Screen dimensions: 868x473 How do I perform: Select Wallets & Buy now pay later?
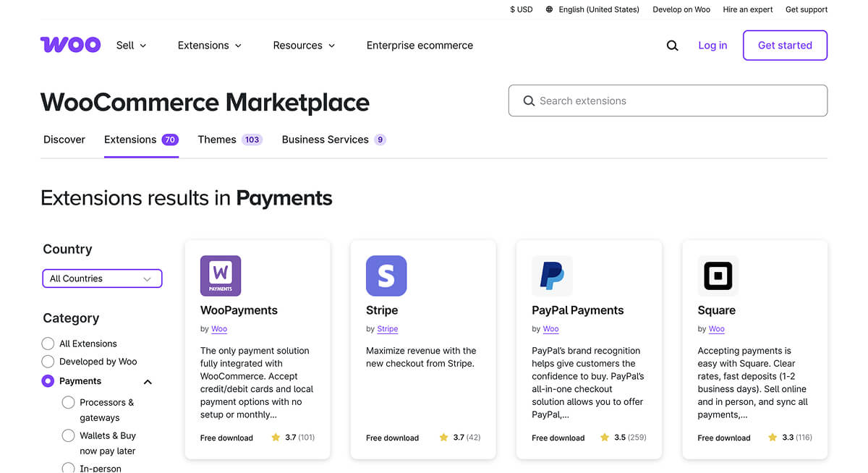coord(68,435)
